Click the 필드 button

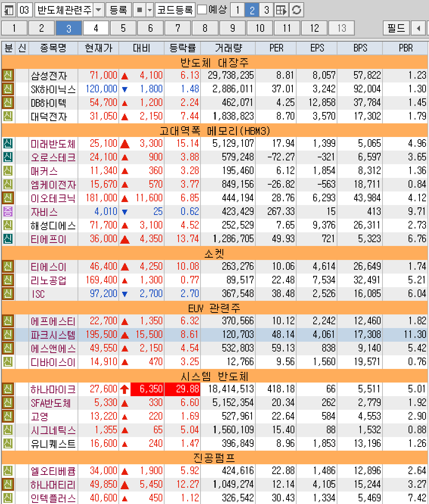pos(396,28)
